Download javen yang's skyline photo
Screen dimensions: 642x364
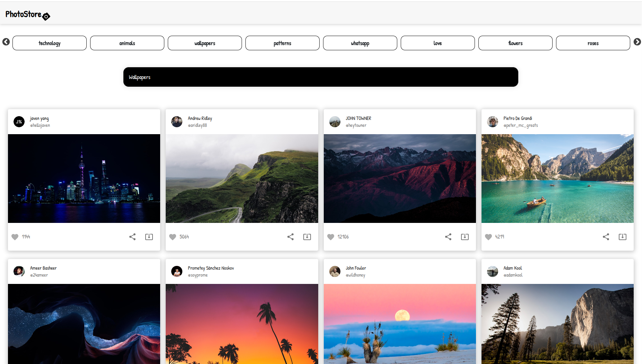tap(149, 237)
